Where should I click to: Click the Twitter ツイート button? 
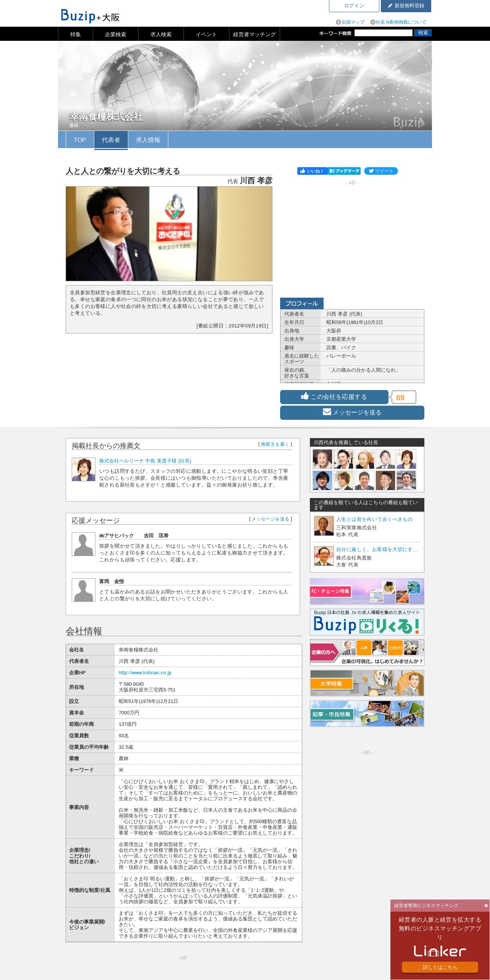tap(381, 171)
